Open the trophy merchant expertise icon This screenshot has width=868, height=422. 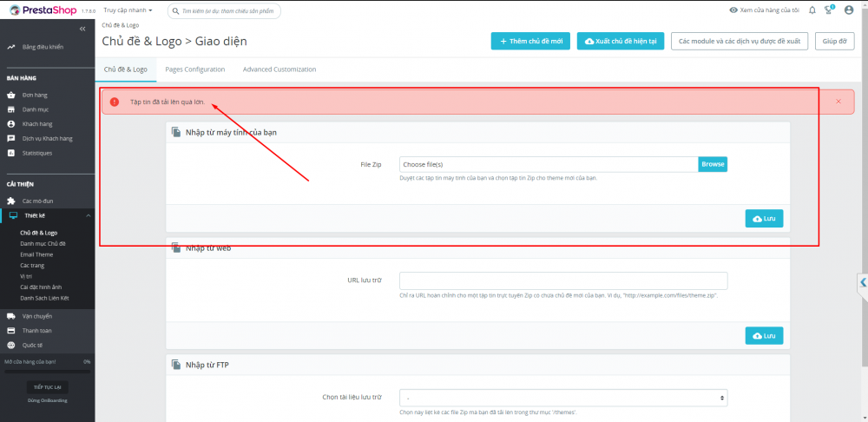(x=829, y=10)
